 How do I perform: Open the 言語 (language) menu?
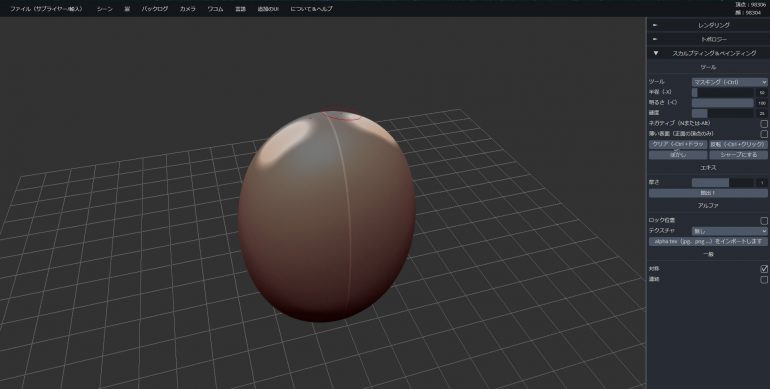[240, 9]
